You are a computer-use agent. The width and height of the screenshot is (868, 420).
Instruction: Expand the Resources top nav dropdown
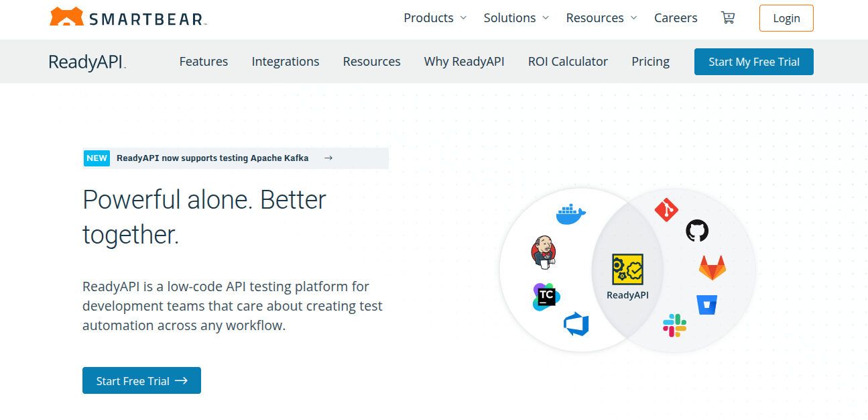601,18
